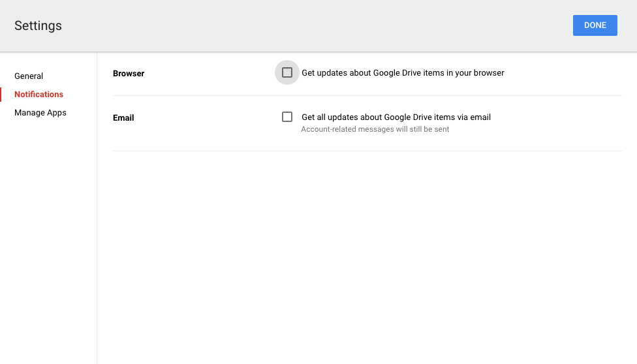Click the Email section heading
The height and width of the screenshot is (364, 637).
(123, 118)
